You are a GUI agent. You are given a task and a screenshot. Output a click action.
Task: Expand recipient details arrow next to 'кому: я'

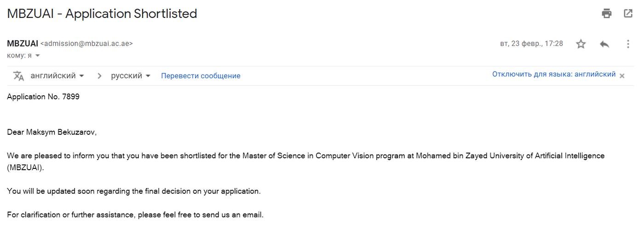(x=38, y=56)
